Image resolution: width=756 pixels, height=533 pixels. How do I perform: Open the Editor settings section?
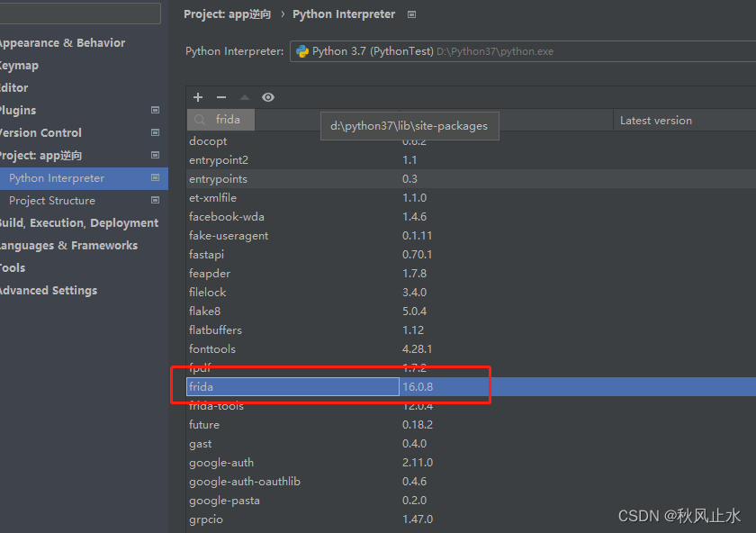(14, 88)
